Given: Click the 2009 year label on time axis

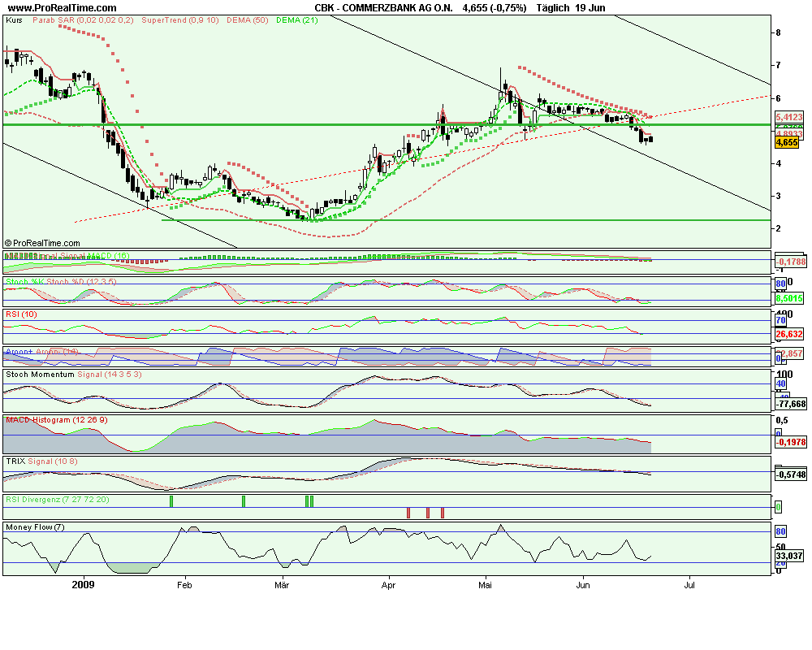Looking at the screenshot, I should 83,585.
